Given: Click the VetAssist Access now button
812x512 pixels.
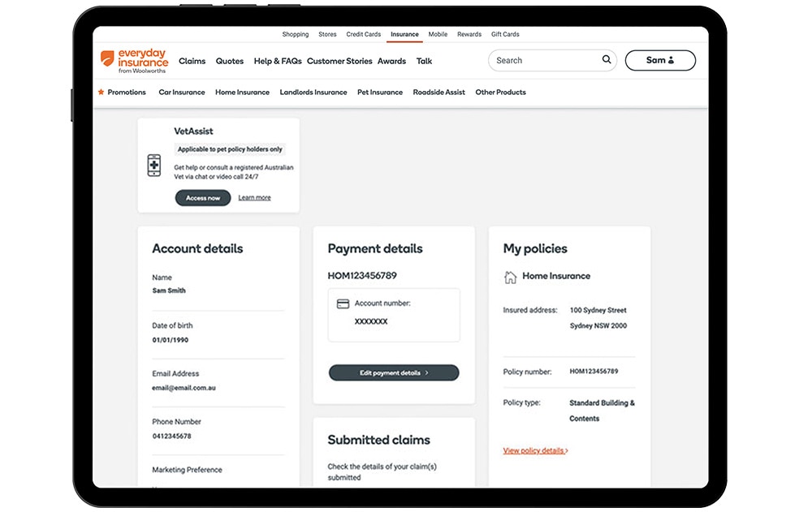Looking at the screenshot, I should [203, 198].
